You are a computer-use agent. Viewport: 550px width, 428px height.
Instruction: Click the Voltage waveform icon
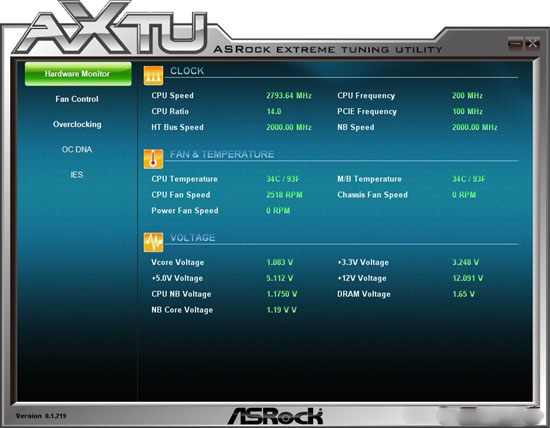click(x=153, y=242)
